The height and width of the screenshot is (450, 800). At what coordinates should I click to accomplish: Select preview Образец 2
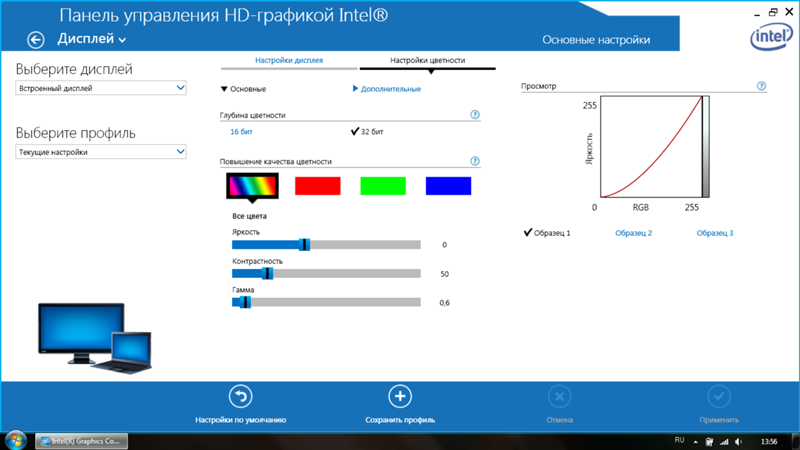click(x=633, y=233)
